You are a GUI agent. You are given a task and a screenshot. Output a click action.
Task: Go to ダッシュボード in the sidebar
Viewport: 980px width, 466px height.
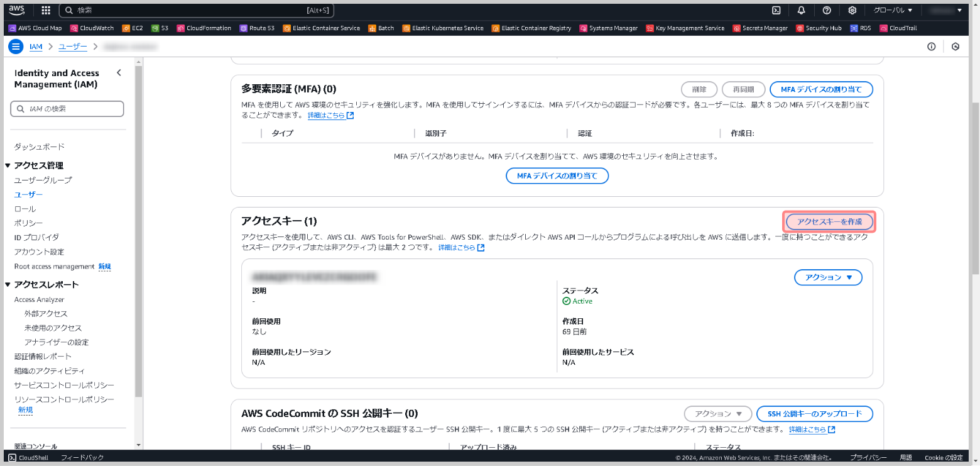coord(40,147)
